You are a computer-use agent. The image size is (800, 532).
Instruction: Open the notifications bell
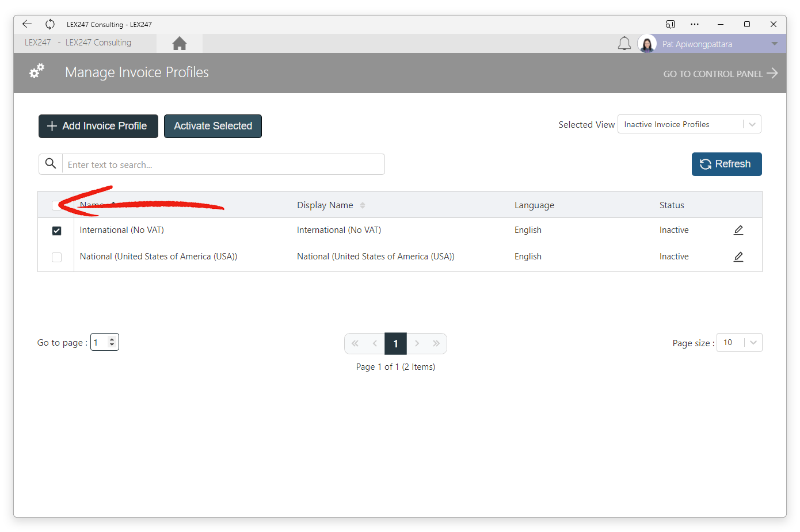tap(624, 44)
